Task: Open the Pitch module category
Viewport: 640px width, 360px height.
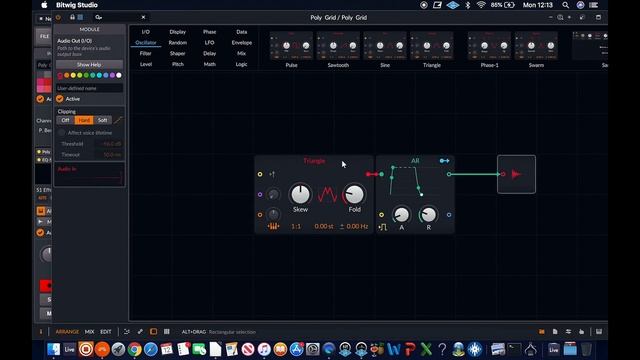Action: [178, 64]
